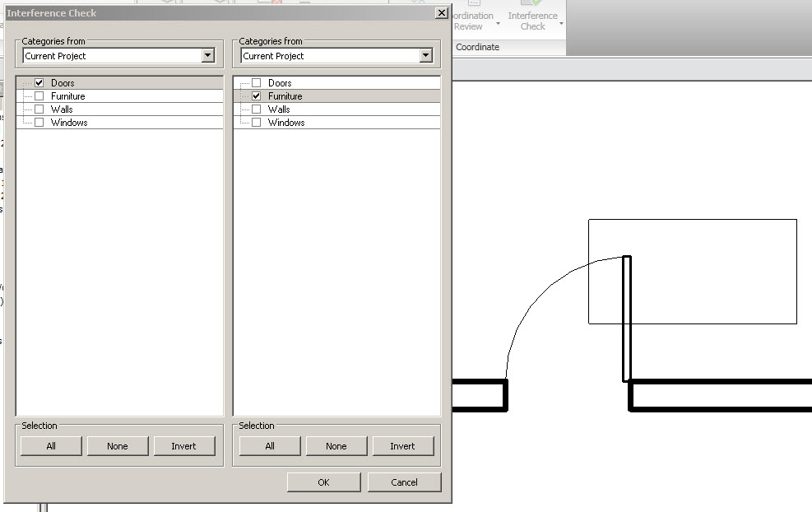This screenshot has width=812, height=512.
Task: Open the right Categories from dropdown arrow
Action: [425, 55]
